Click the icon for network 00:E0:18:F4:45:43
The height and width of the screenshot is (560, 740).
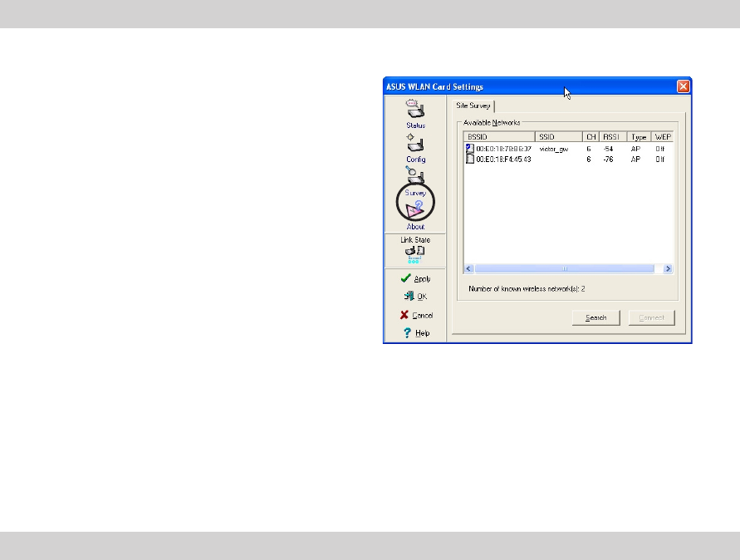point(469,160)
